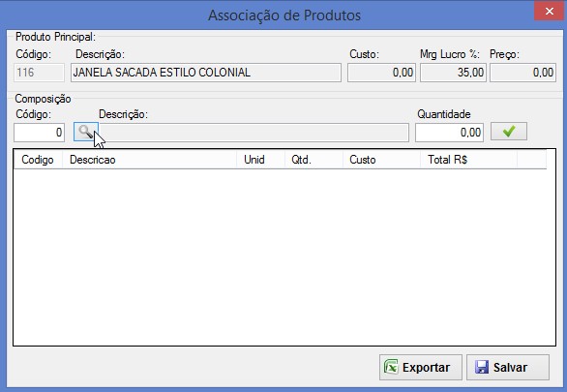Viewport: 567px width, 392px height.
Task: Click the Preço field
Action: [x=522, y=73]
